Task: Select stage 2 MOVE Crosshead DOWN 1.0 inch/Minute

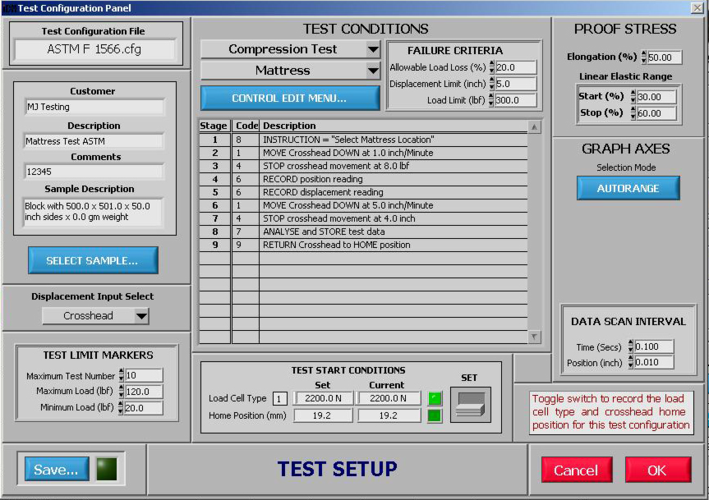Action: pos(363,153)
